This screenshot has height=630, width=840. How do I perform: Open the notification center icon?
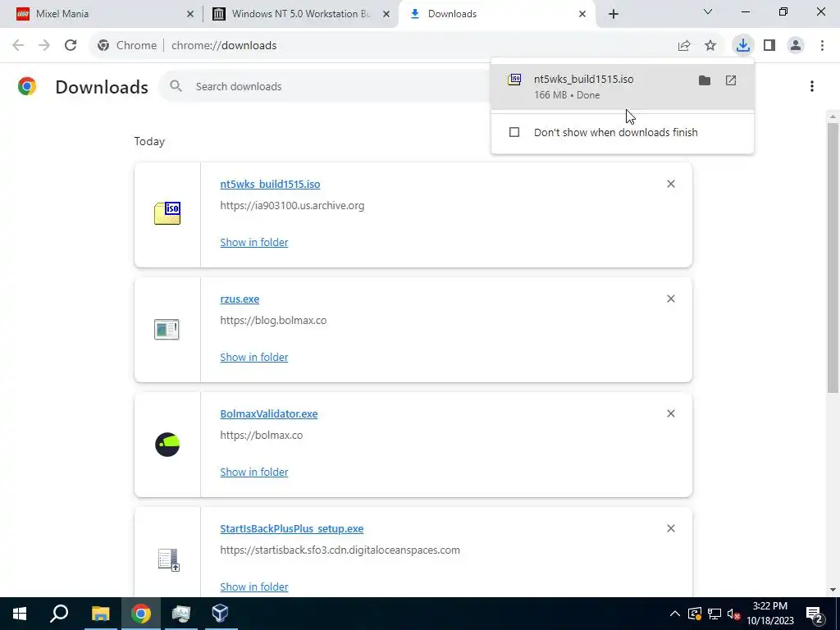[x=815, y=614]
